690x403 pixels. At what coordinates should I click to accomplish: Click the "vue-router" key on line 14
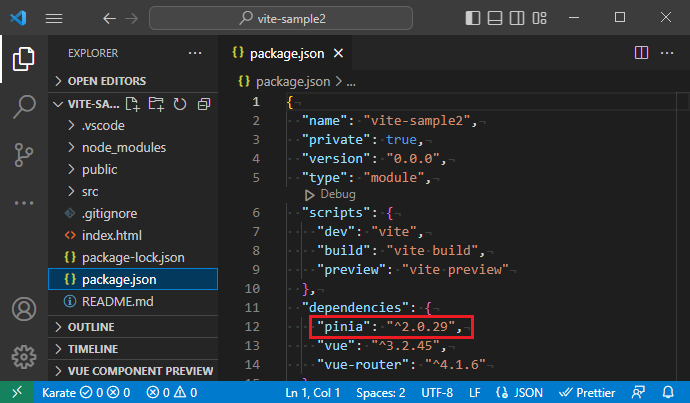363,364
